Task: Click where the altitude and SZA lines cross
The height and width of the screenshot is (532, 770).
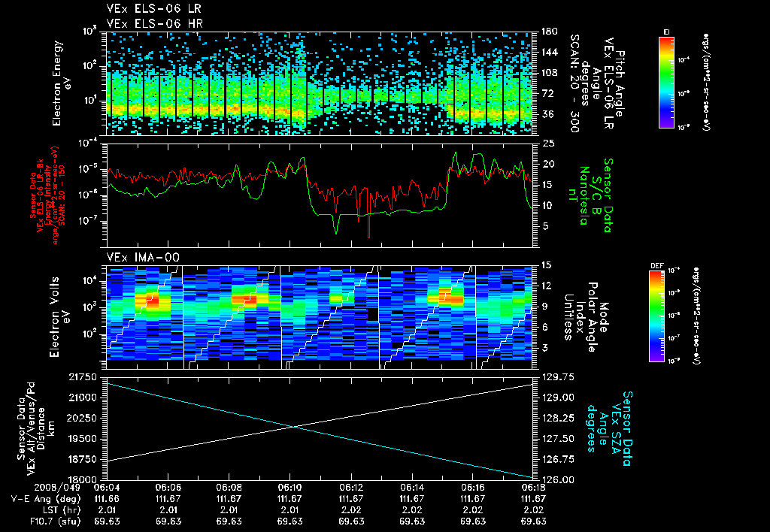Action: [x=293, y=427]
